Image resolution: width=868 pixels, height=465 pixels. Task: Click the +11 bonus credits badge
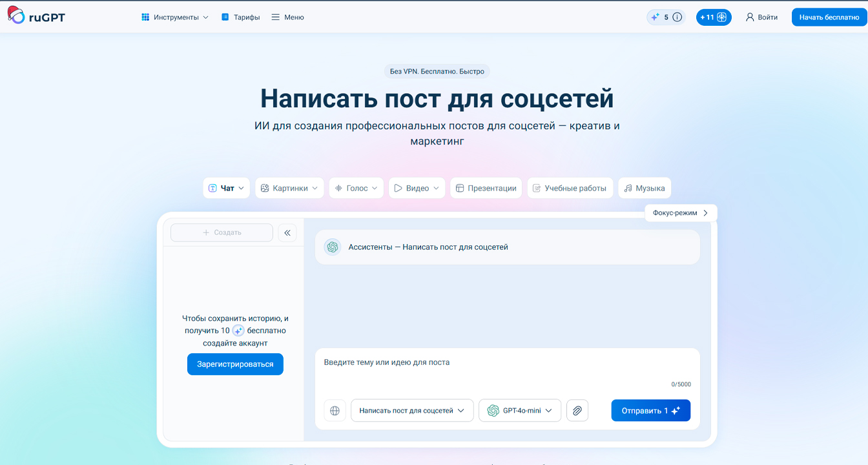[x=714, y=17]
